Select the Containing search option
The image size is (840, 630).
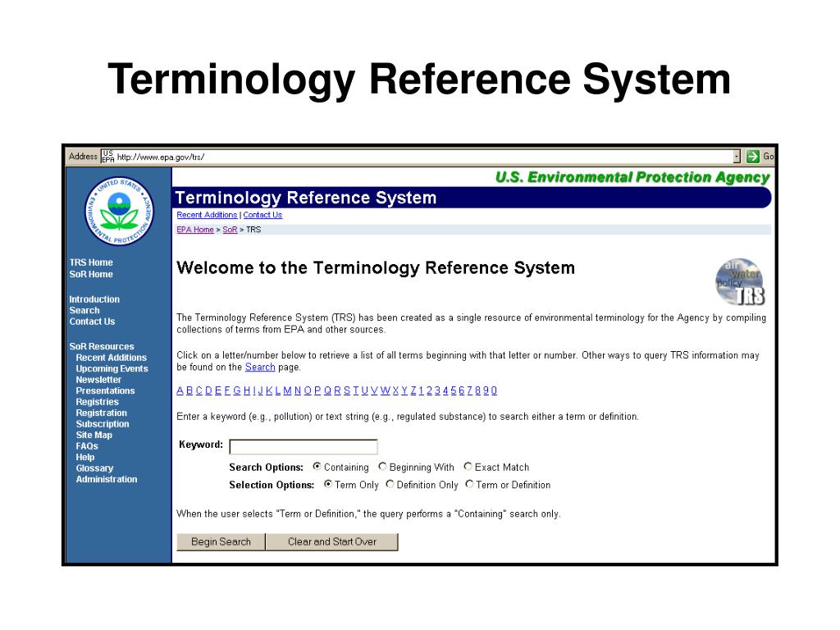click(317, 467)
